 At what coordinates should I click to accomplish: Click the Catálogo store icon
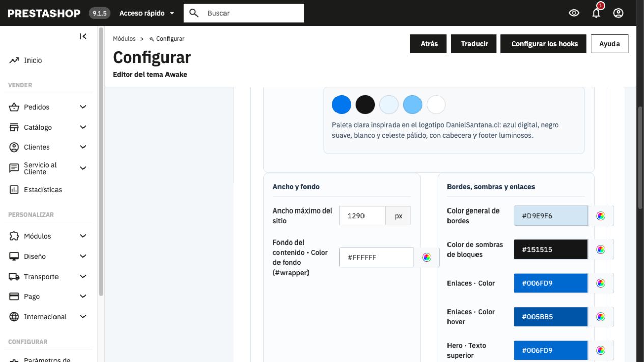[14, 128]
